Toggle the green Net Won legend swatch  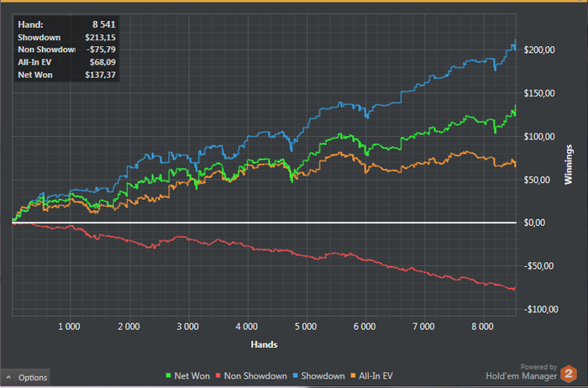point(168,375)
